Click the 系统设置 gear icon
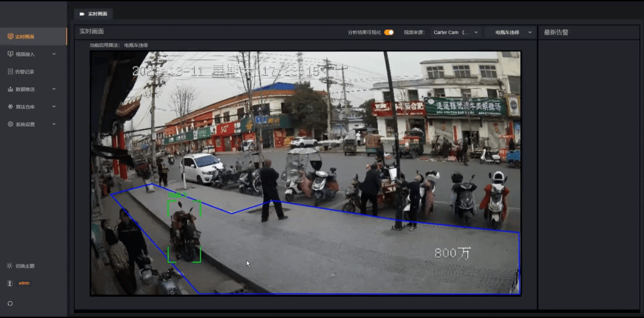The image size is (644, 318). [11, 125]
